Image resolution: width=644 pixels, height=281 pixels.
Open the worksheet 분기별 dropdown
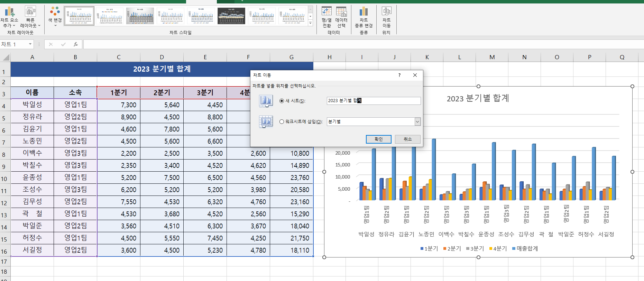pyautogui.click(x=417, y=121)
